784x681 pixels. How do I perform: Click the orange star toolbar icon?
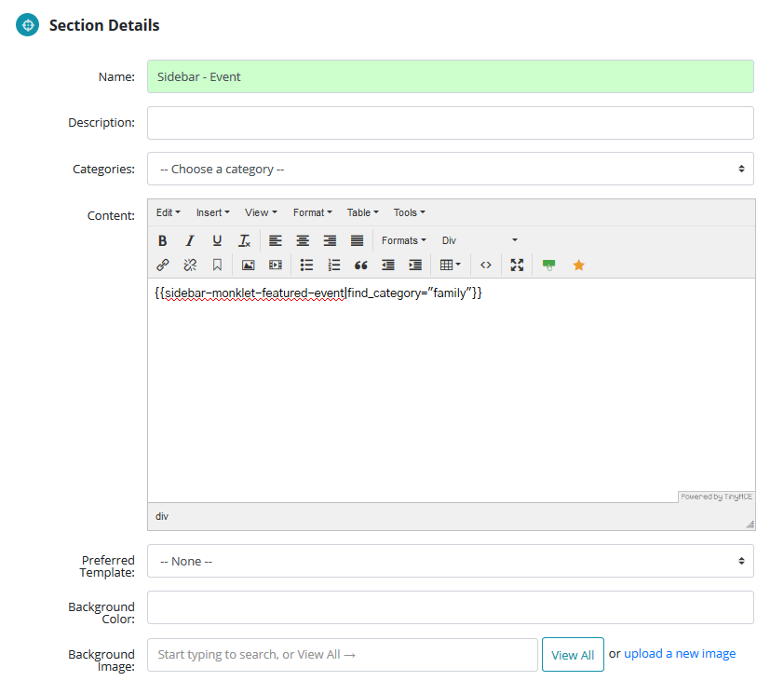[578, 265]
